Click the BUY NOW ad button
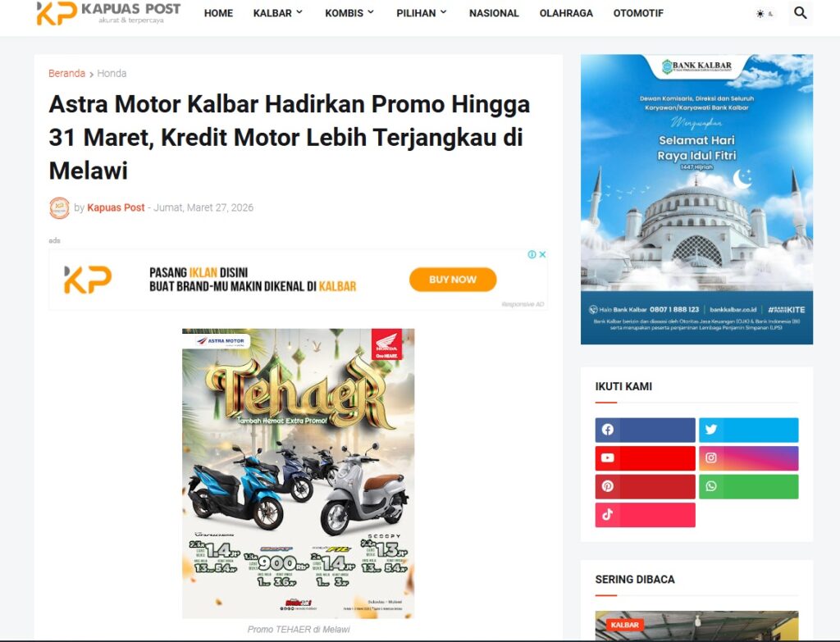The height and width of the screenshot is (642, 840). [453, 280]
